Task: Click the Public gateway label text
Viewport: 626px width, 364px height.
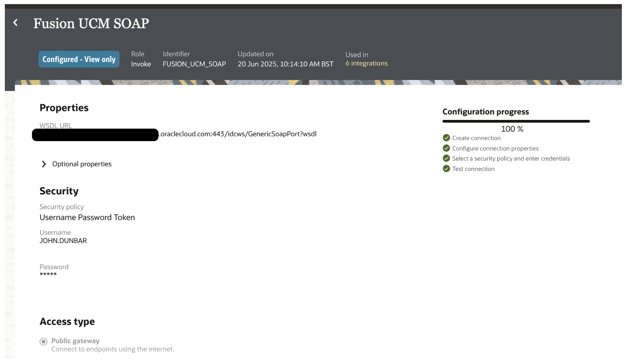Action: pyautogui.click(x=75, y=341)
